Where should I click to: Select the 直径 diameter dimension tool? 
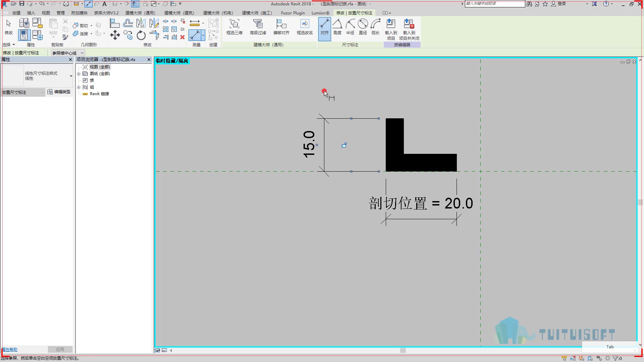pos(363,27)
